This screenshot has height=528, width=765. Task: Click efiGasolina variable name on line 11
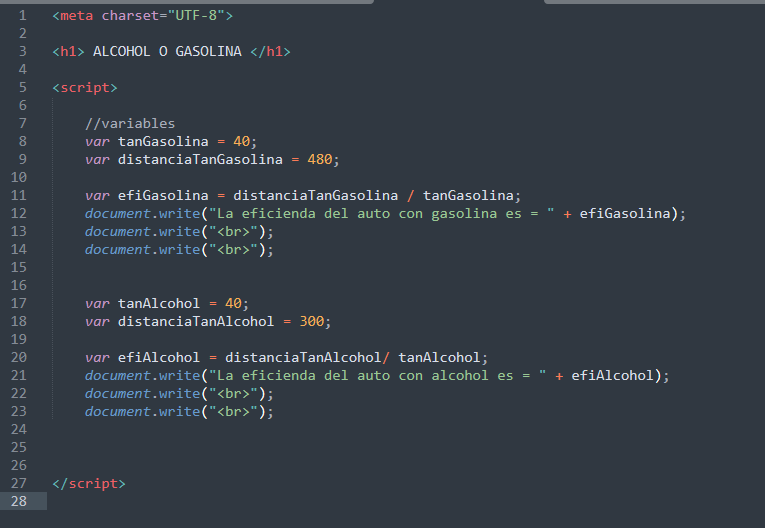click(163, 196)
